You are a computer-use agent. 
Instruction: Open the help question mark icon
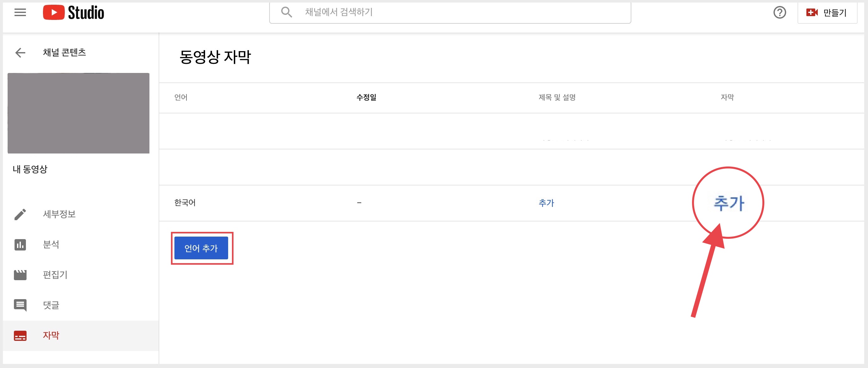coord(780,12)
